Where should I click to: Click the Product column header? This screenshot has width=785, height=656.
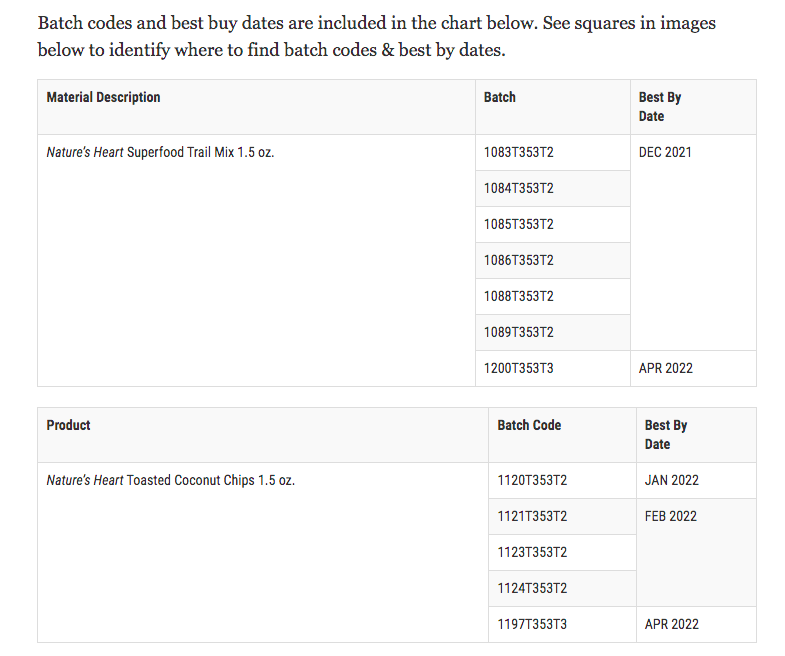[x=68, y=425]
